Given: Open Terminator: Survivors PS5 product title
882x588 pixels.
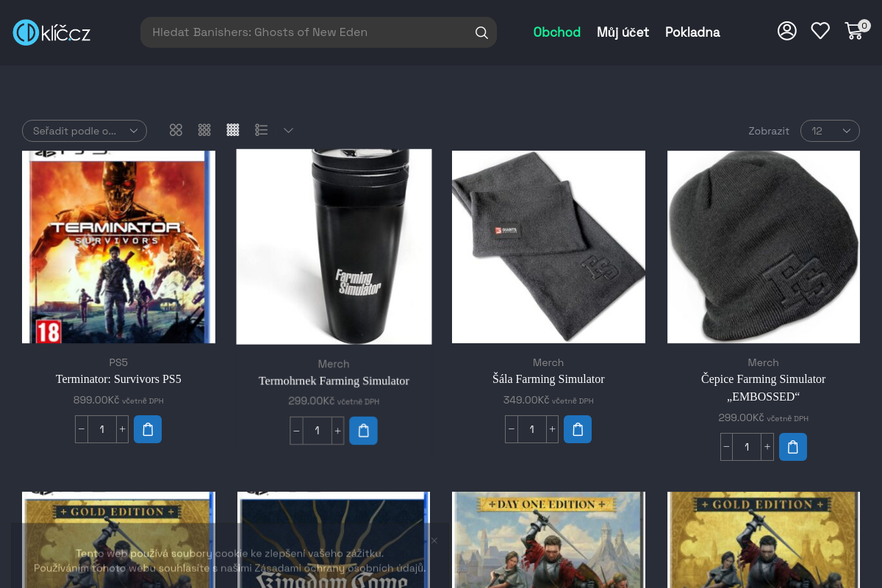Looking at the screenshot, I should [118, 379].
